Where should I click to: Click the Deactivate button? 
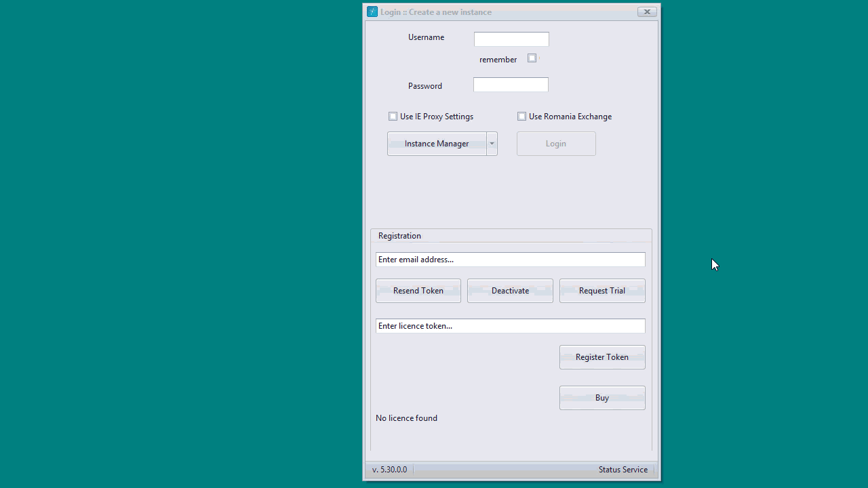(x=510, y=291)
